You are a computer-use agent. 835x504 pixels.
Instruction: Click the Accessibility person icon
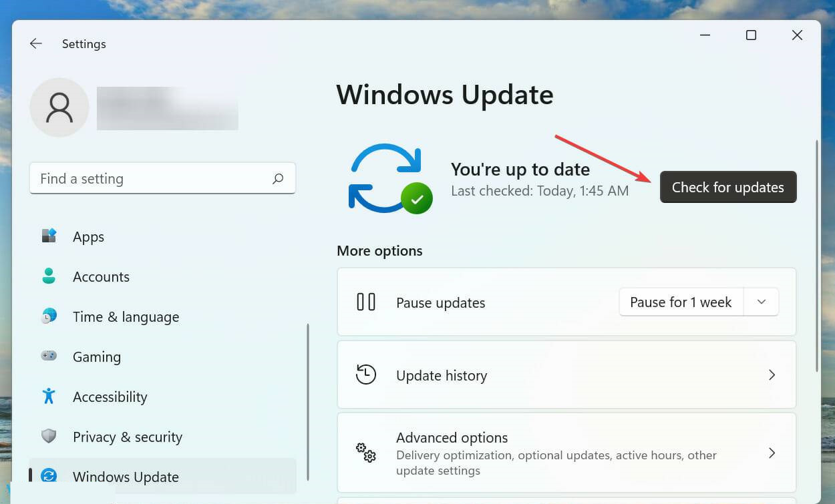(49, 397)
